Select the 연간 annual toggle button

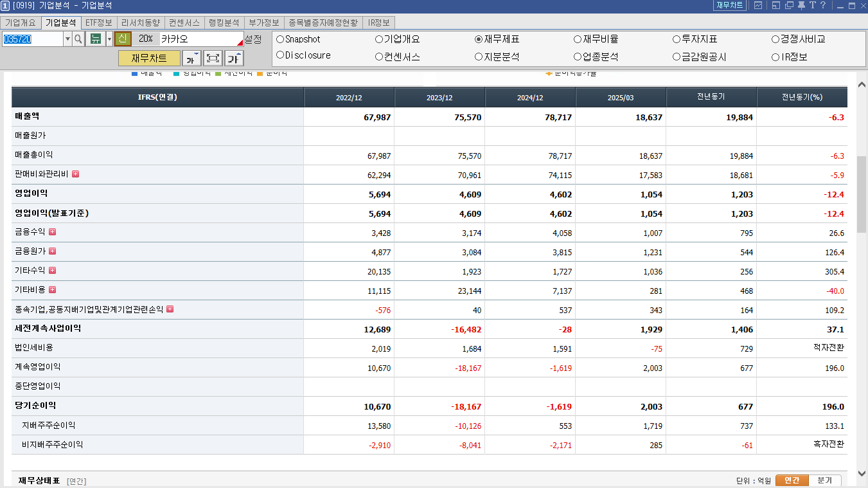[792, 480]
